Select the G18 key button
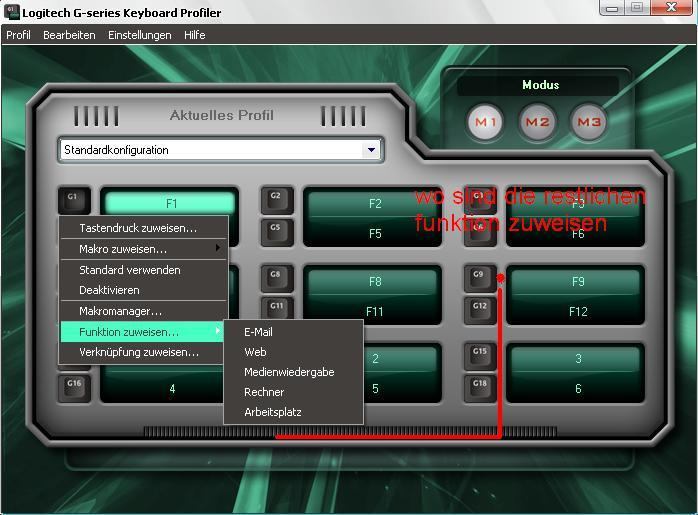698x515 pixels. [x=480, y=388]
